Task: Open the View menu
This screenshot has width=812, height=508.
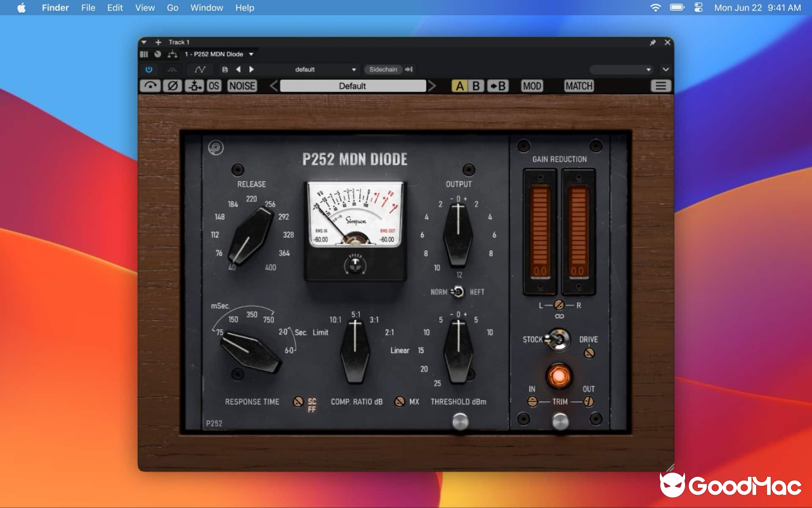Action: (x=145, y=8)
